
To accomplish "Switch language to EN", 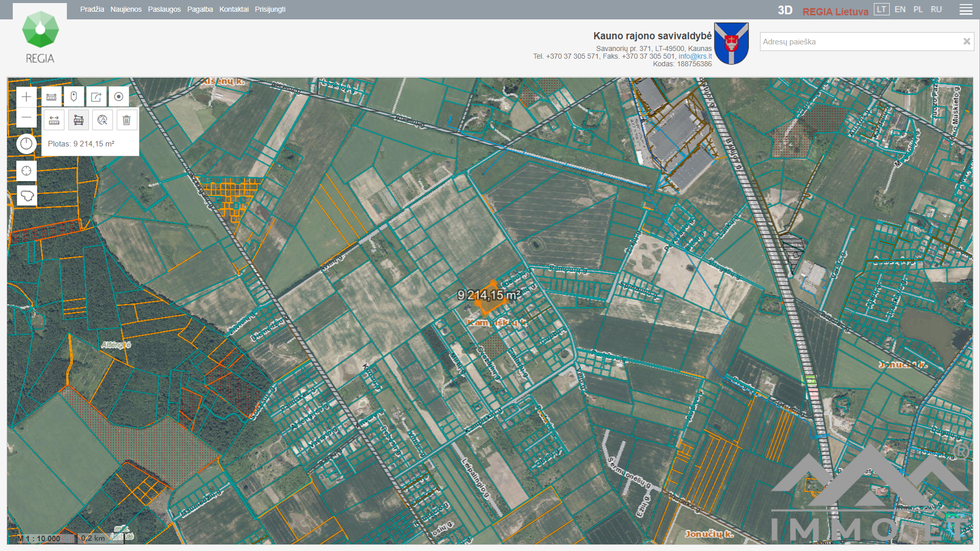I will pyautogui.click(x=900, y=10).
